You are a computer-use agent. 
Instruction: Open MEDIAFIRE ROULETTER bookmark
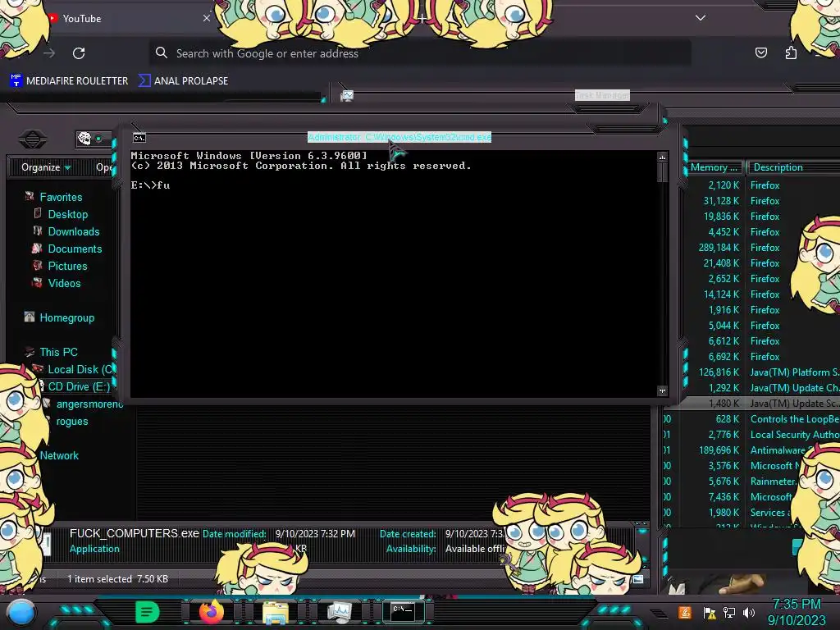[x=69, y=81]
